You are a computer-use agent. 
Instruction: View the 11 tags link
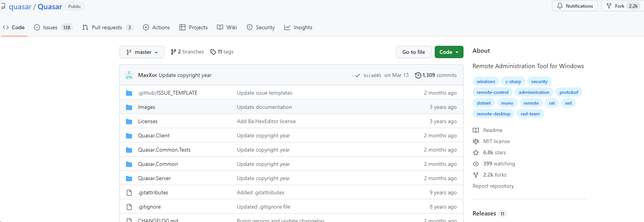tap(222, 52)
